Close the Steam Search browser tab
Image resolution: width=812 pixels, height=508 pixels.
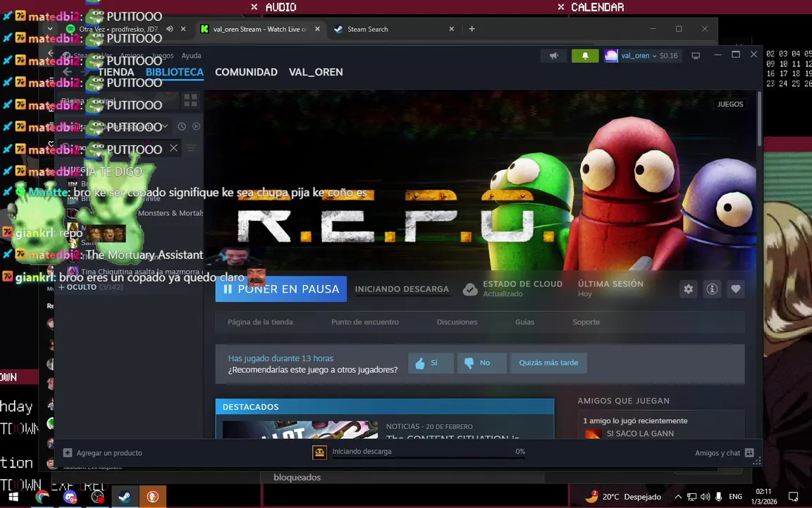click(x=452, y=29)
